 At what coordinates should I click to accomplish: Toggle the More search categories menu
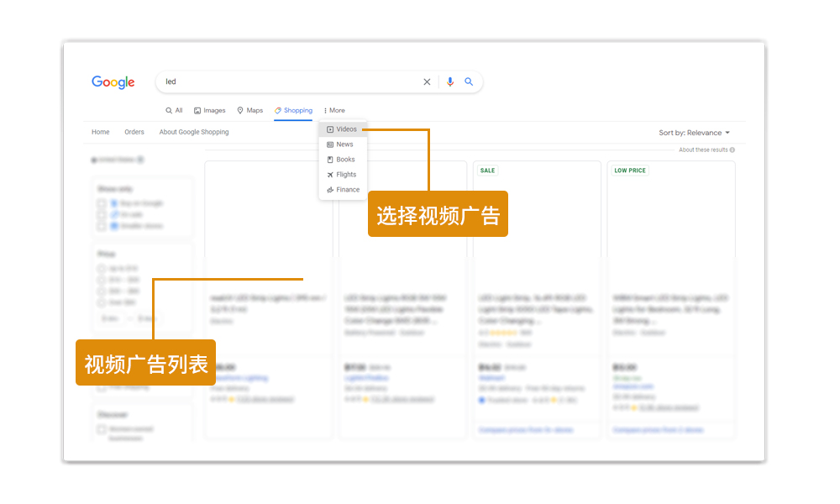coord(334,110)
